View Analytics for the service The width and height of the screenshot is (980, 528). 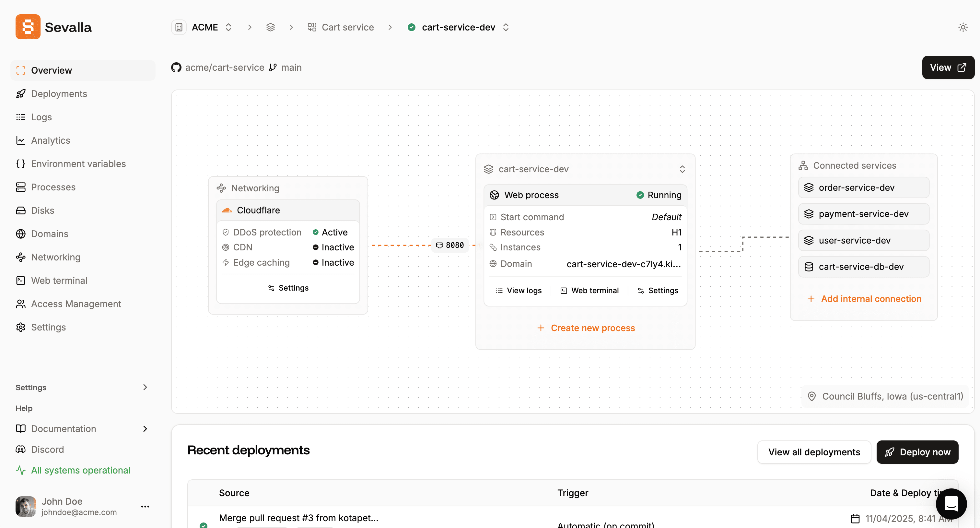coord(51,140)
